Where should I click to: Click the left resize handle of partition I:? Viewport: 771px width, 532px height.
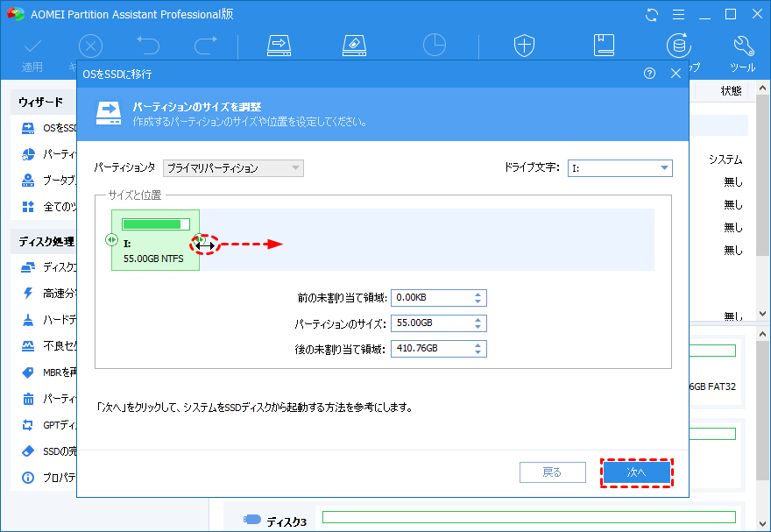(x=111, y=239)
